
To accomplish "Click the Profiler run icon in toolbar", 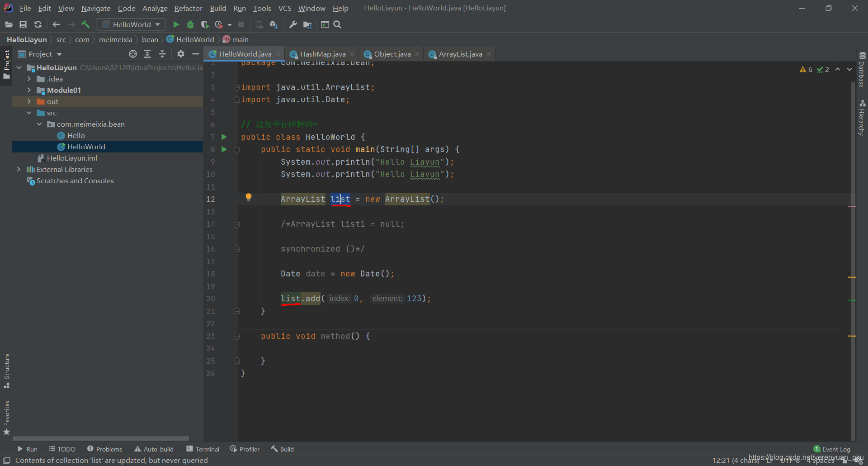I will (219, 24).
